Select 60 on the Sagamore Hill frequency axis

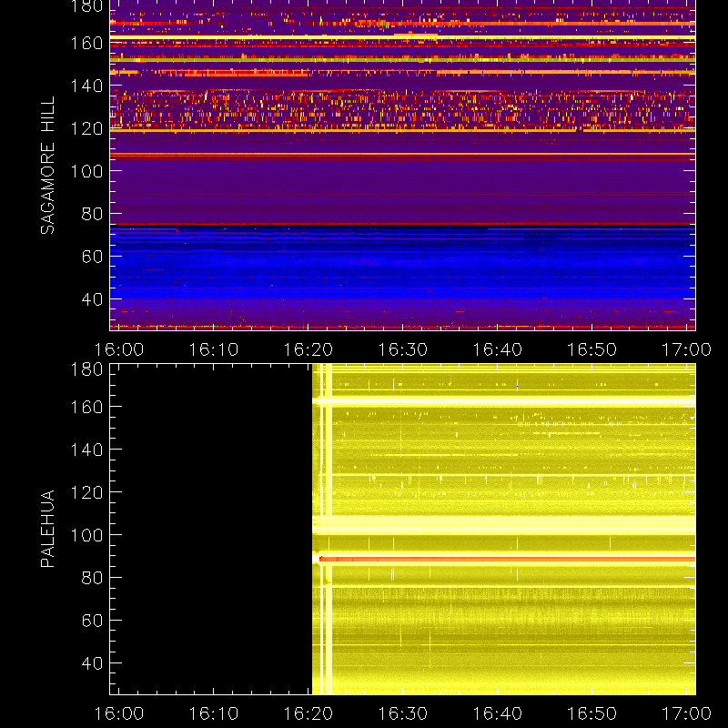point(92,257)
